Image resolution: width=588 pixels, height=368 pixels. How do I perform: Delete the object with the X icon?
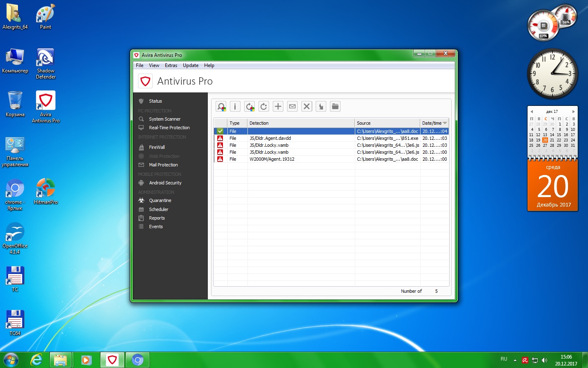307,107
